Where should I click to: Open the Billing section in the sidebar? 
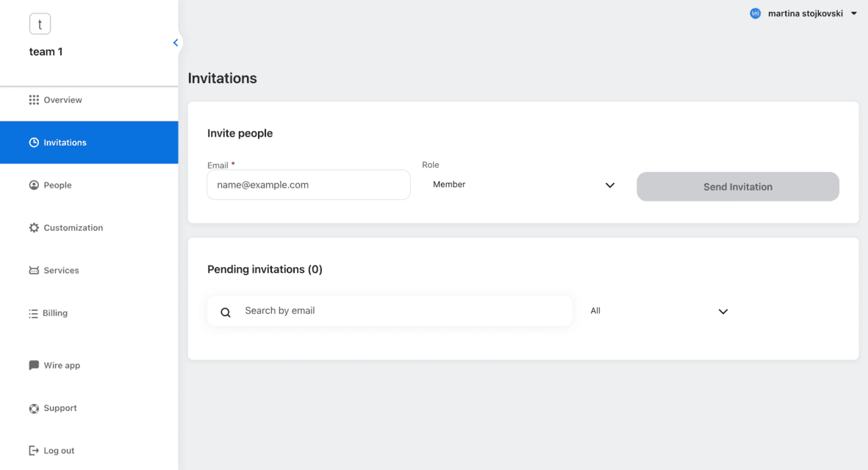(55, 313)
